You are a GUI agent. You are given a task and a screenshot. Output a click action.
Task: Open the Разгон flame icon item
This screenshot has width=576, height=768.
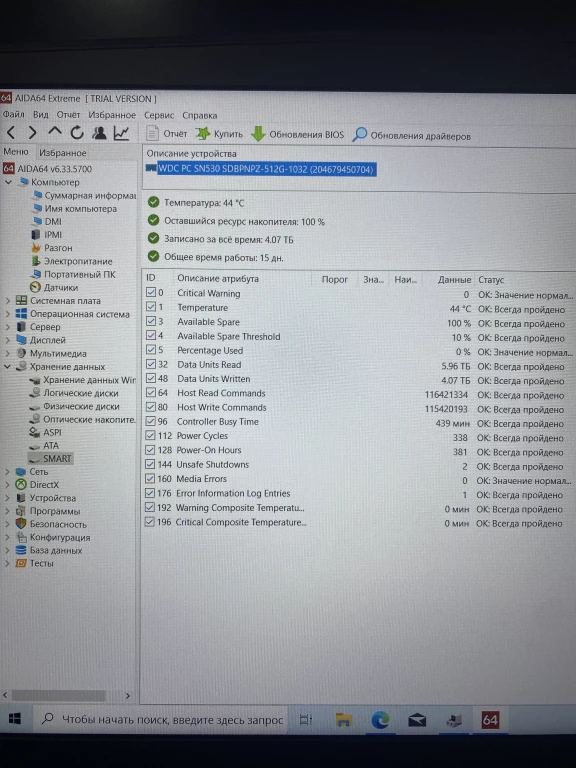(36, 248)
